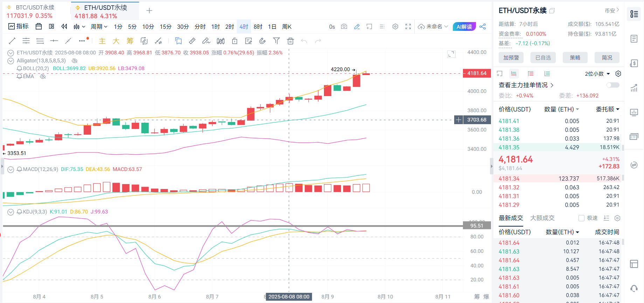The height and width of the screenshot is (303, 644).
Task: Collapse the KDJ indicator pane
Action: (x=11, y=212)
